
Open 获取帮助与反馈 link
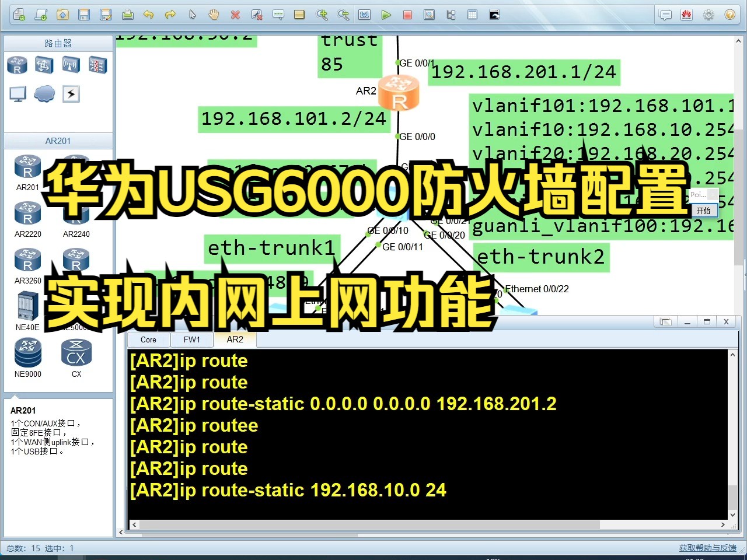[x=707, y=548]
